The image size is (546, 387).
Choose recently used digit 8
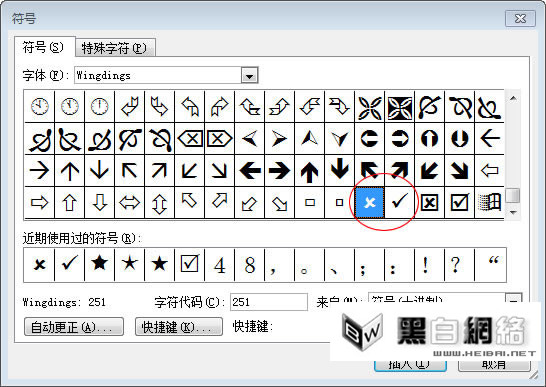[250, 265]
